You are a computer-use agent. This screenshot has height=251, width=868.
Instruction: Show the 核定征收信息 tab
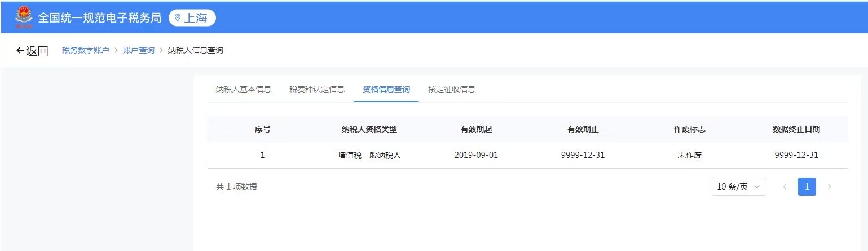pos(452,89)
